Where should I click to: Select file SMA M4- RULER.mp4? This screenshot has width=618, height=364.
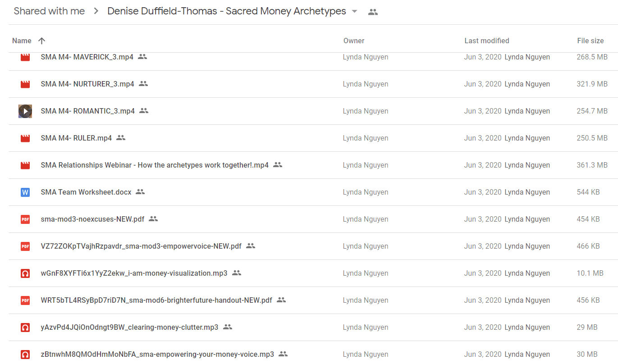click(76, 138)
